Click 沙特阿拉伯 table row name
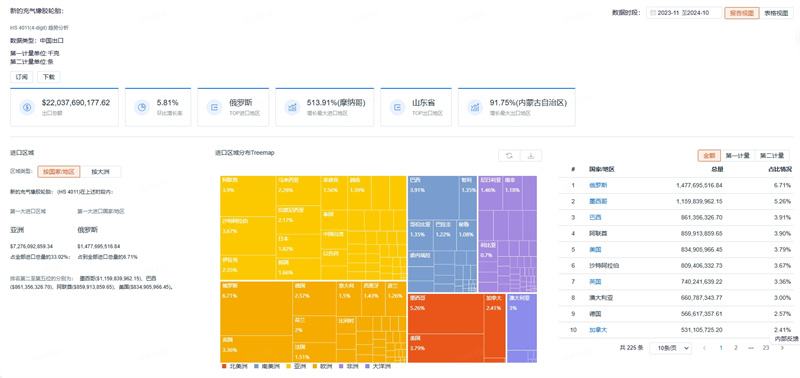Viewport: 800px width, 378px height. (x=605, y=266)
